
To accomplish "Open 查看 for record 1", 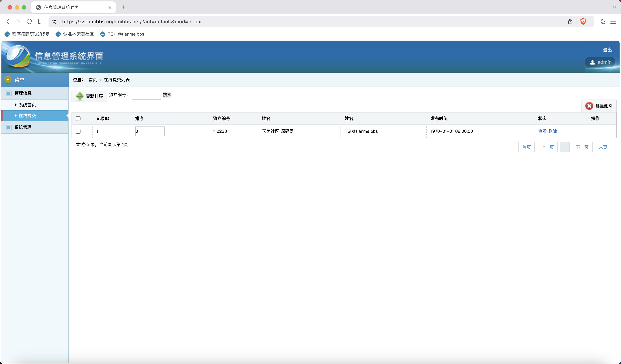I will [542, 131].
